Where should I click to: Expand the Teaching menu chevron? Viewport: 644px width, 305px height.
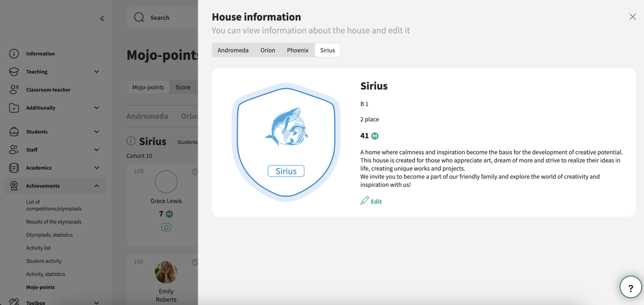pos(97,72)
